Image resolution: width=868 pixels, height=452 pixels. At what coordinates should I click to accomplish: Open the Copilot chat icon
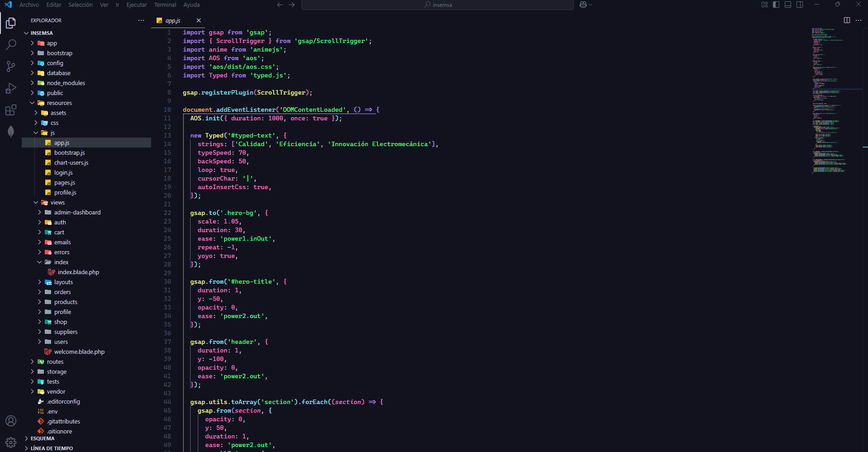coord(583,5)
